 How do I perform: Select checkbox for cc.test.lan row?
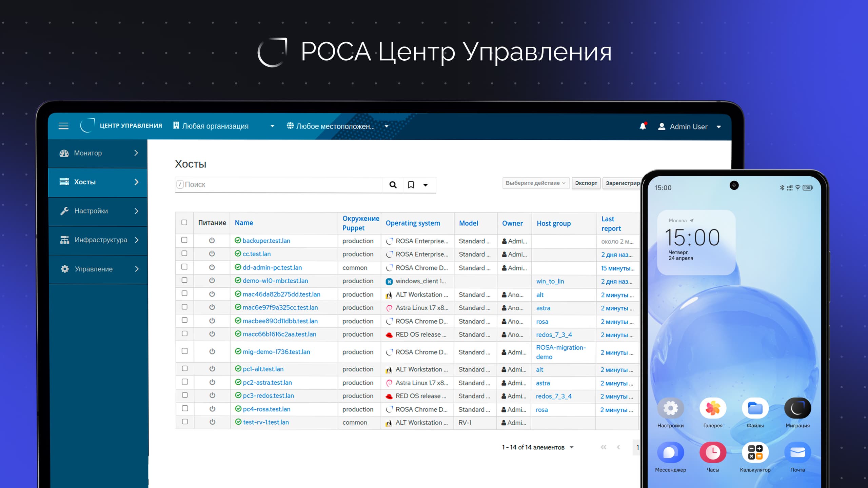[x=184, y=253]
